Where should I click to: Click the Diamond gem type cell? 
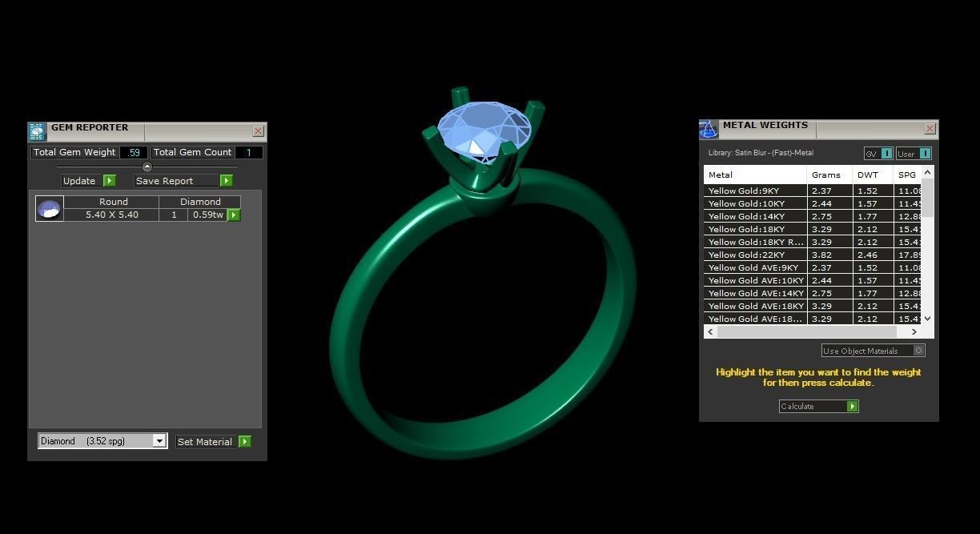click(200, 202)
